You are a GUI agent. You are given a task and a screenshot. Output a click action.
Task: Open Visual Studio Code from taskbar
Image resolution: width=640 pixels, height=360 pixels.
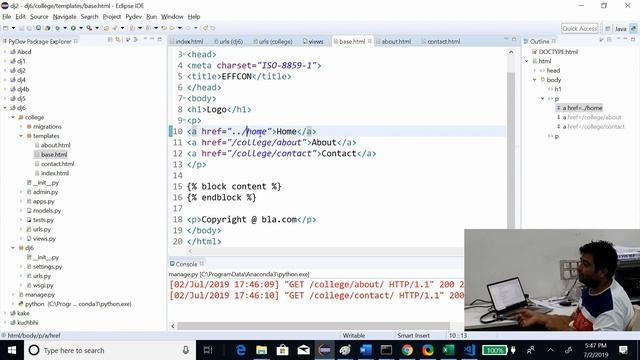tap(469, 350)
